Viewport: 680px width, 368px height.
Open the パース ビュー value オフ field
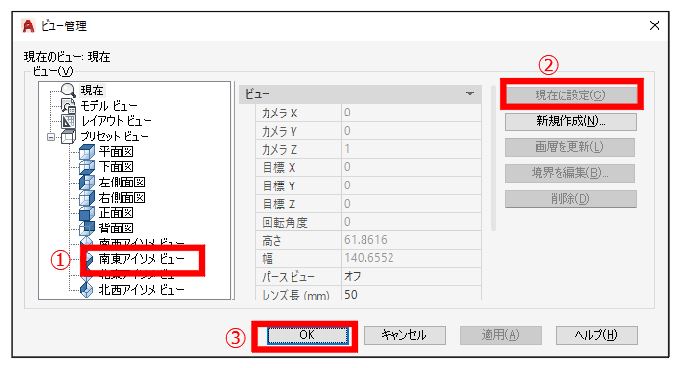pyautogui.click(x=411, y=276)
